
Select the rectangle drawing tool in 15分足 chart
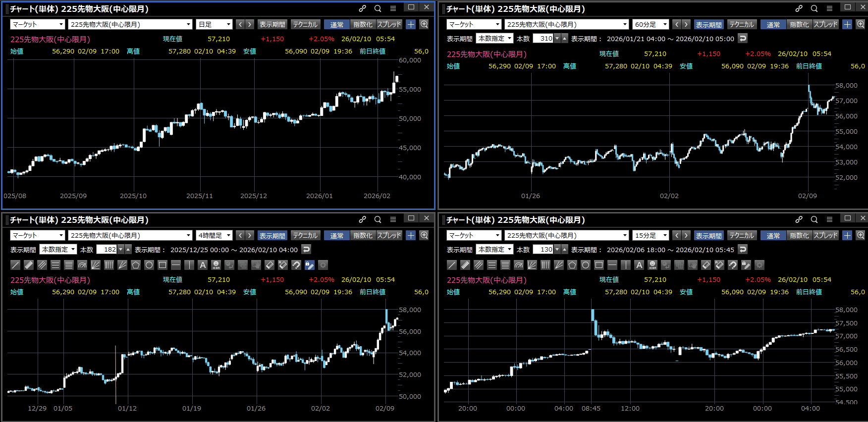(x=599, y=265)
